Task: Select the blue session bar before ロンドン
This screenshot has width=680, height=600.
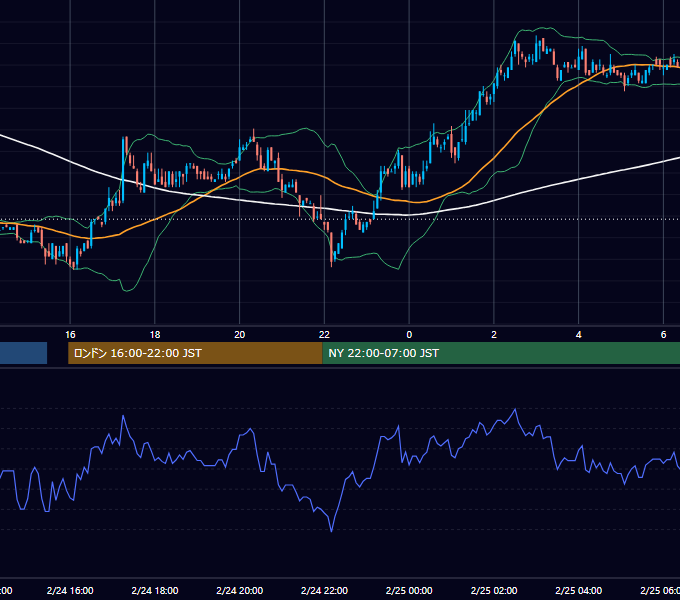Action: 23,353
